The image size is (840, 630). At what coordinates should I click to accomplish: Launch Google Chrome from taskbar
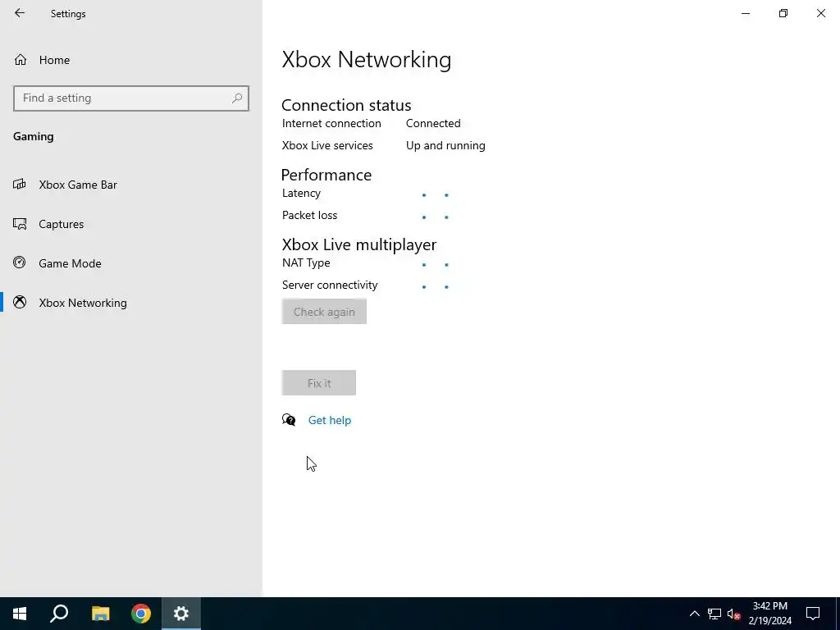(141, 614)
